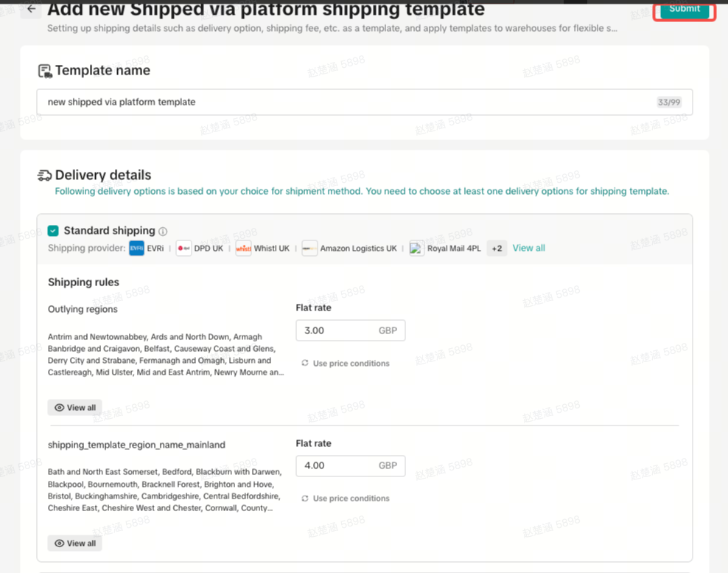The width and height of the screenshot is (728, 573).
Task: Expand the +2 more shipping providers badge
Action: click(497, 249)
